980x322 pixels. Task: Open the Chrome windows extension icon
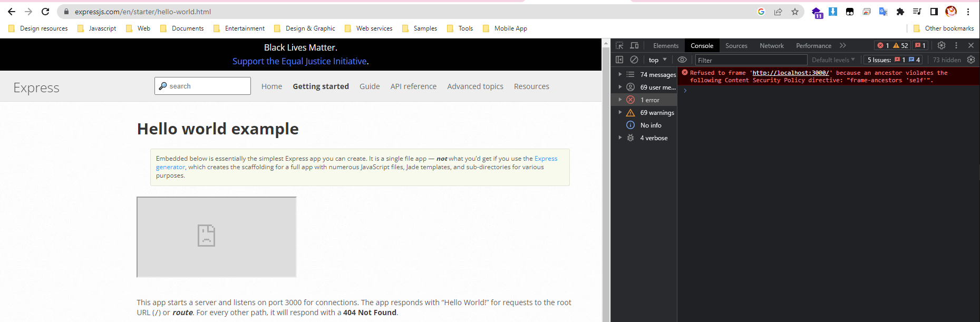(x=867, y=12)
